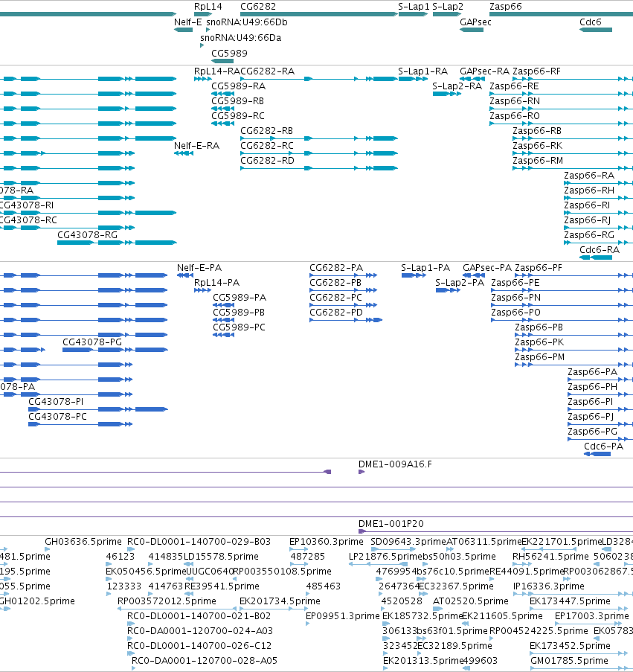Image resolution: width=633 pixels, height=672 pixels.
Task: Select the S-Lap2-RA transcript label
Action: click(x=457, y=86)
